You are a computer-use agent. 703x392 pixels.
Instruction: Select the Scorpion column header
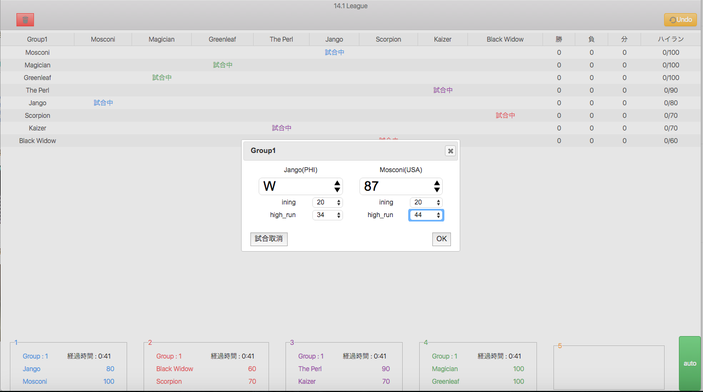[388, 39]
